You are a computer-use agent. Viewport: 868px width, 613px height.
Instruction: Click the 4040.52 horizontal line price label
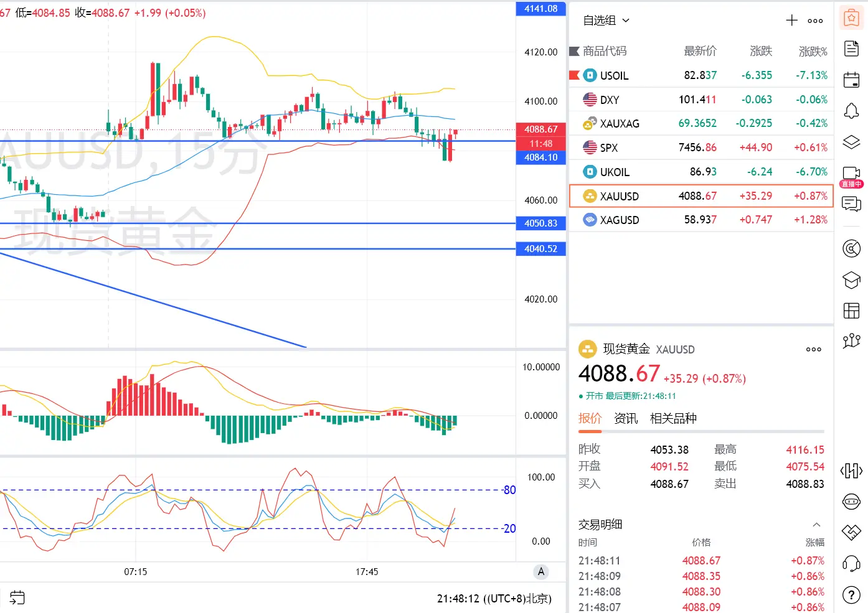pyautogui.click(x=541, y=249)
